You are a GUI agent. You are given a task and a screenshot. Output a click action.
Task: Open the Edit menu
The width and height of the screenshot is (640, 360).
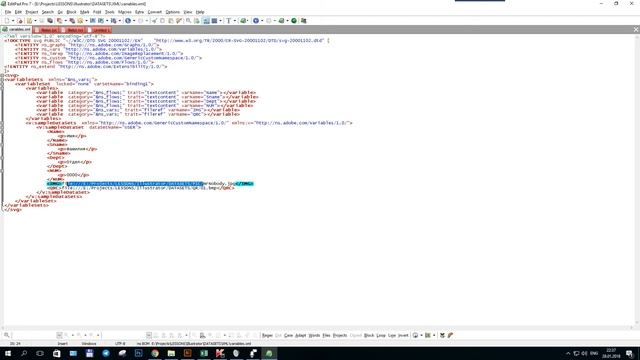point(18,12)
